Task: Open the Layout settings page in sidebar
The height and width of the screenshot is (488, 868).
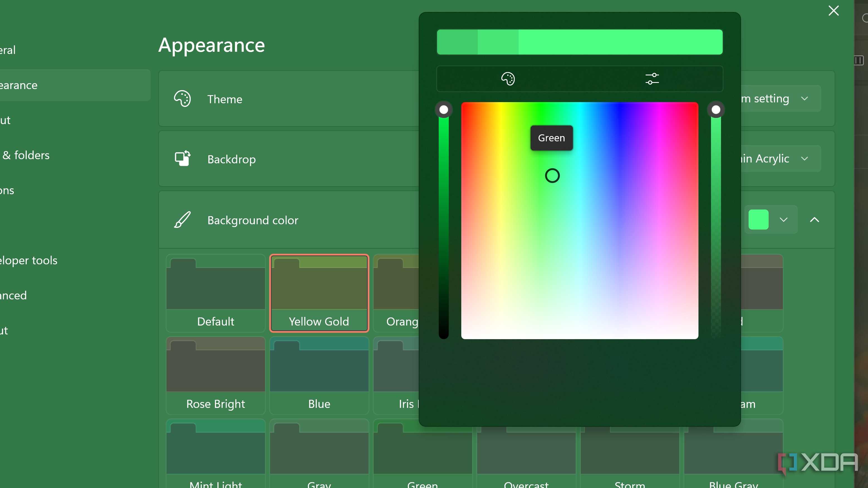Action: coord(75,120)
